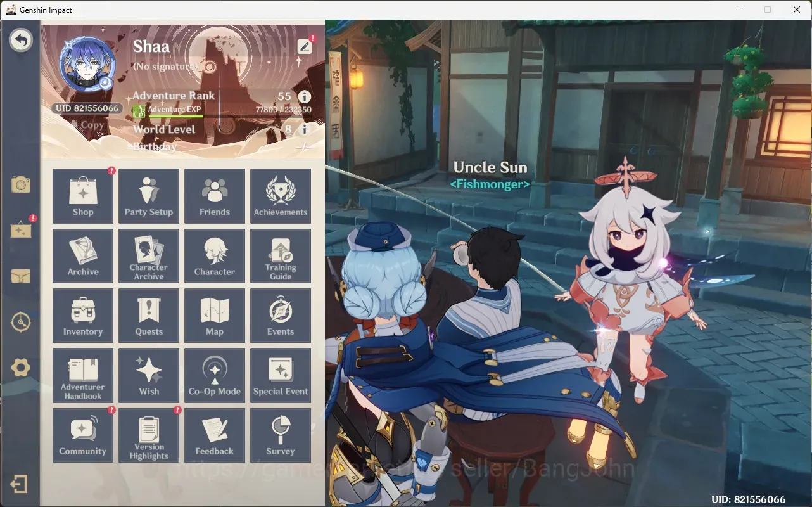Open Version Highlights
Screen dimensions: 812x507
point(149,435)
